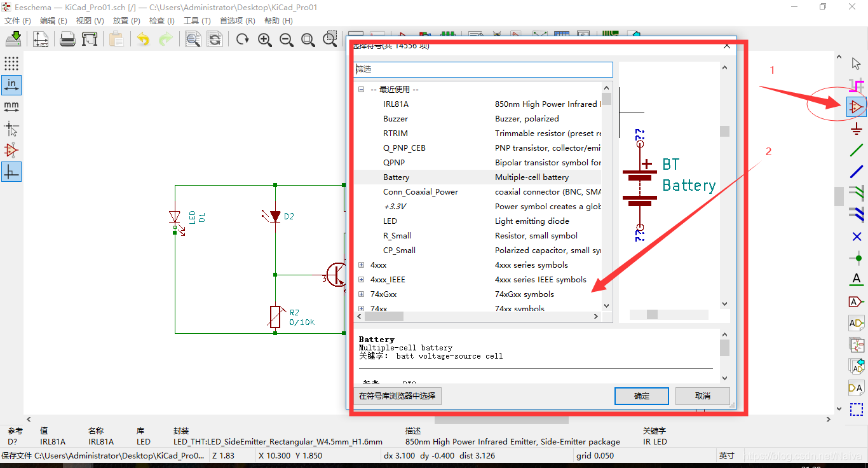Toggle horizontal/vertical wire constraint button
Viewport: 868px width, 468px height.
click(x=11, y=172)
